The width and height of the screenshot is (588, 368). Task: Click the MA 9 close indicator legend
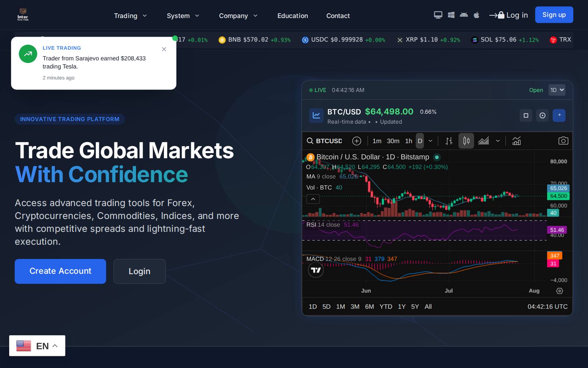pyautogui.click(x=332, y=177)
